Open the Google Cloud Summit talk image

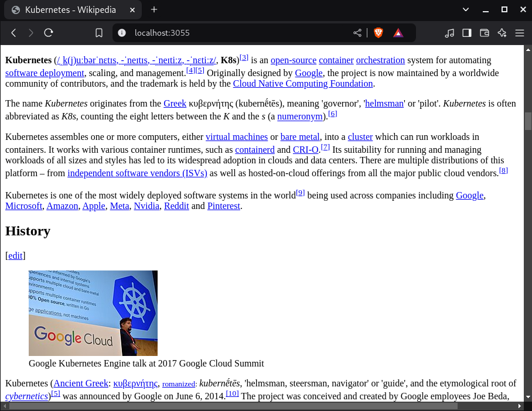pos(93,313)
